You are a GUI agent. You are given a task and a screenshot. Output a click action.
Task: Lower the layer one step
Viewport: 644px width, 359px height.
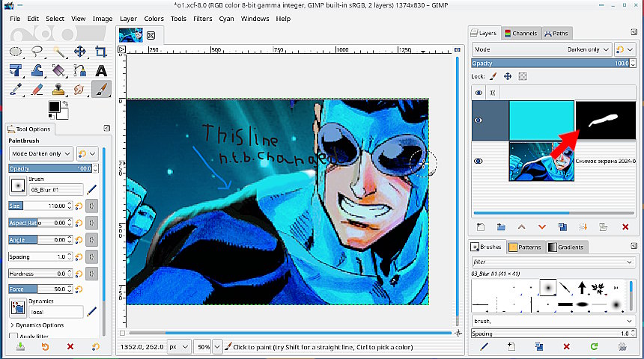[x=541, y=227]
